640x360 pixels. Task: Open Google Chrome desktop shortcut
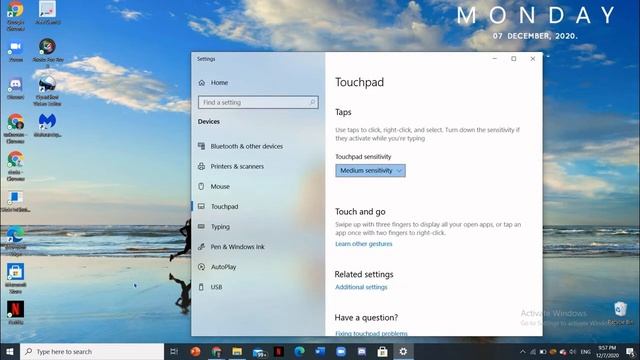click(16, 15)
